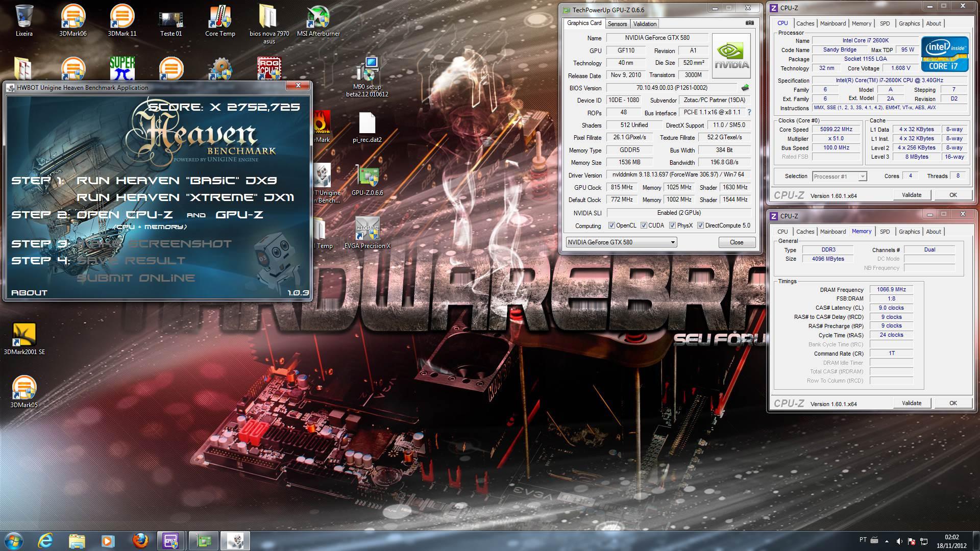Viewport: 980px width, 551px height.
Task: Launch the 3DMark 11 desktop shortcut
Action: tap(122, 20)
